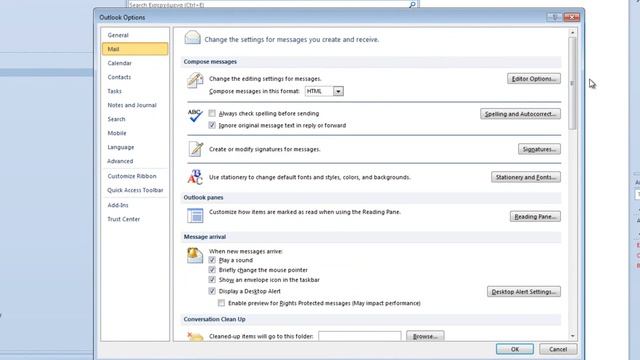Open the General options category

[x=135, y=35]
